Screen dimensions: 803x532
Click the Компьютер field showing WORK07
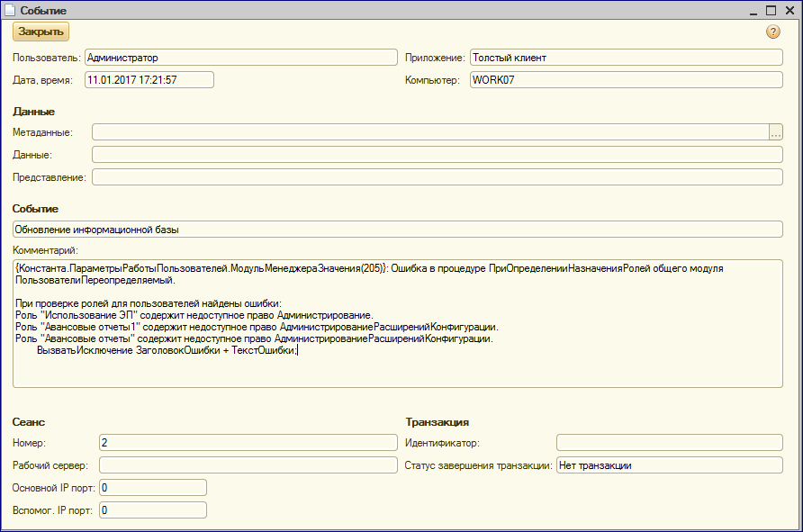[626, 80]
